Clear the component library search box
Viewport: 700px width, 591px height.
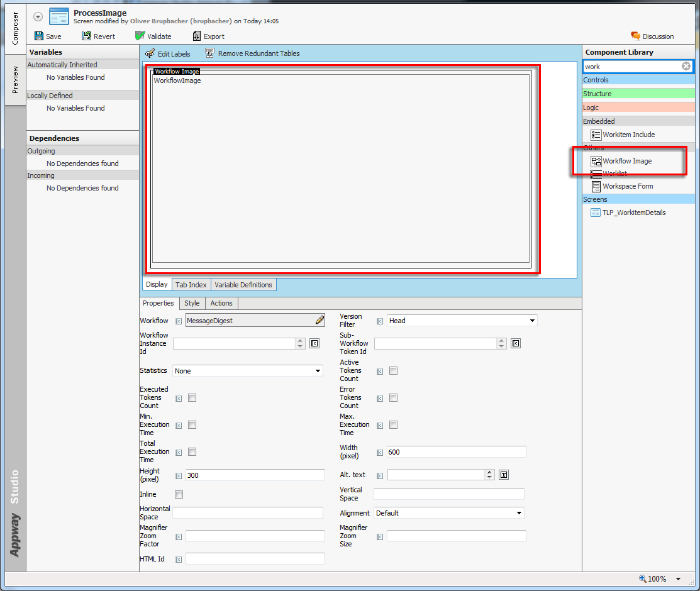(x=686, y=66)
